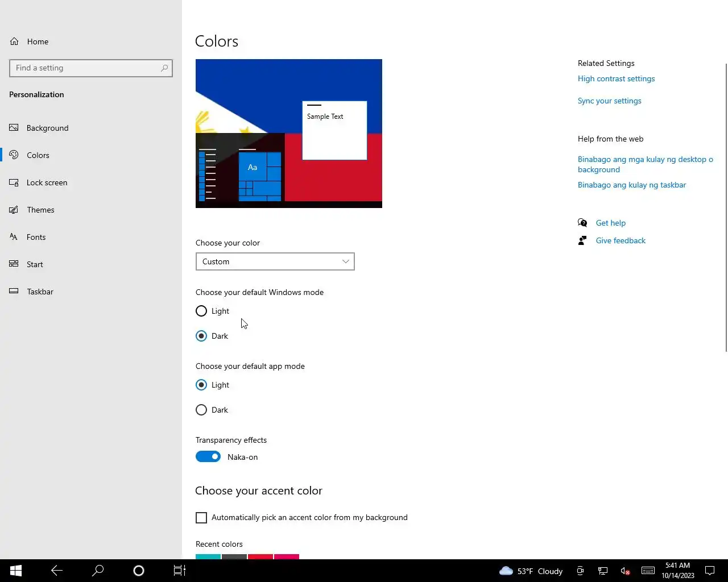Screen dimensions: 728x582
Task: Open Task View in the taskbar
Action: click(x=180, y=571)
